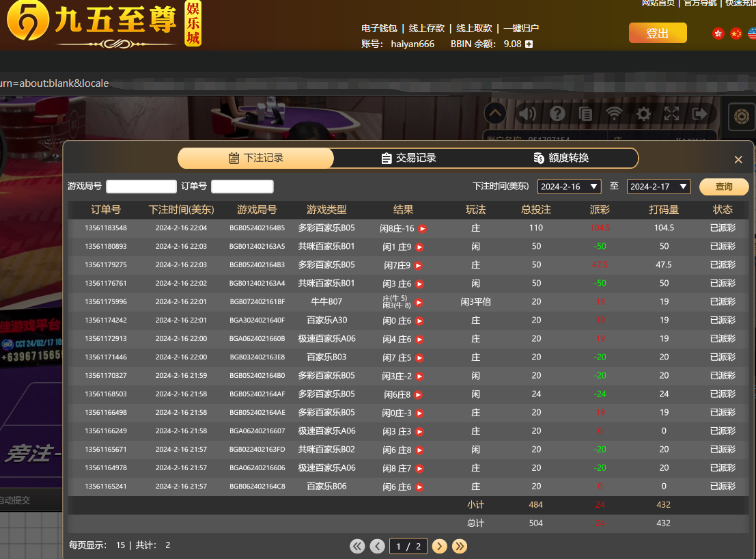The width and height of the screenshot is (756, 559).
Task: Click the 打码量 column header
Action: click(664, 210)
